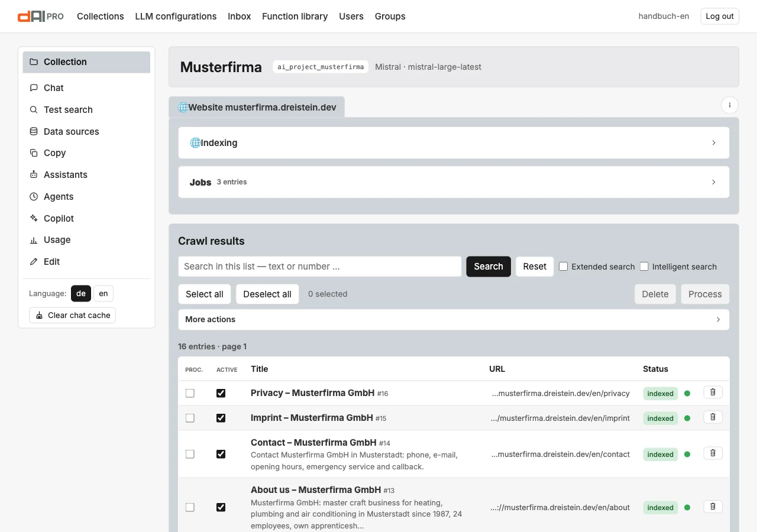
Task: Reset the crawl results search
Action: coord(535,267)
